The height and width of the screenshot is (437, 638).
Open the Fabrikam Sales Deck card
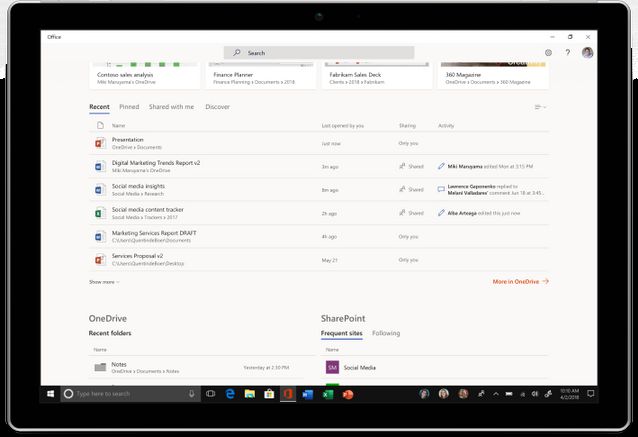[x=377, y=75]
